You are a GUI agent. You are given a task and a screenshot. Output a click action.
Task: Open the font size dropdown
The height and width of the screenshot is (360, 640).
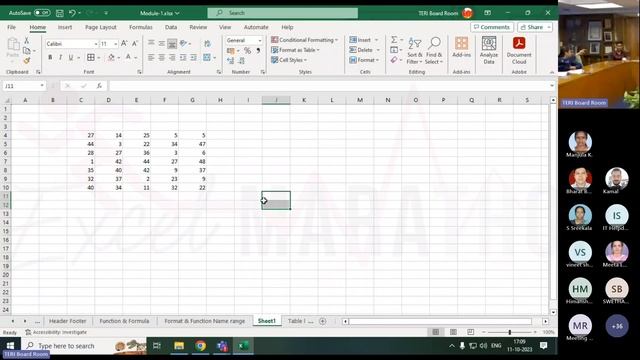click(116, 44)
